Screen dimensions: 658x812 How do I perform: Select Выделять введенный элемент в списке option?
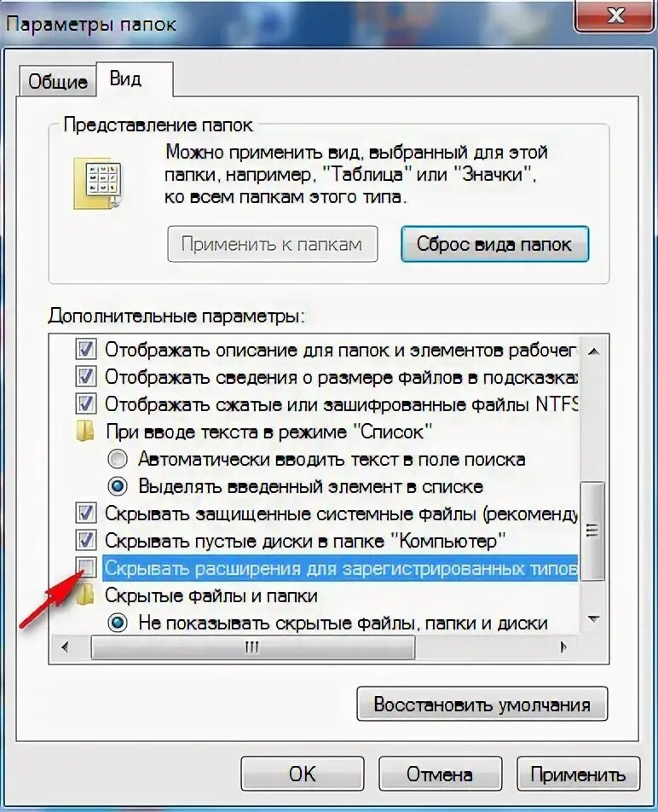coord(118,486)
